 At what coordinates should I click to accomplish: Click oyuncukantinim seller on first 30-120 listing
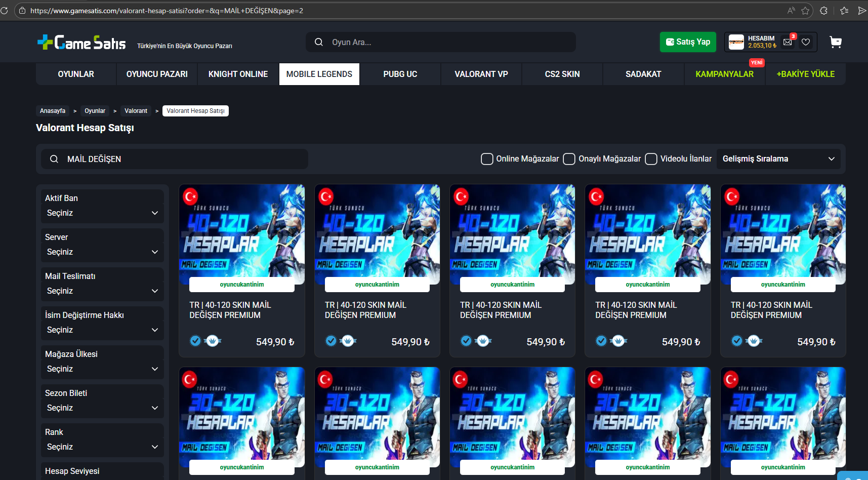[242, 467]
